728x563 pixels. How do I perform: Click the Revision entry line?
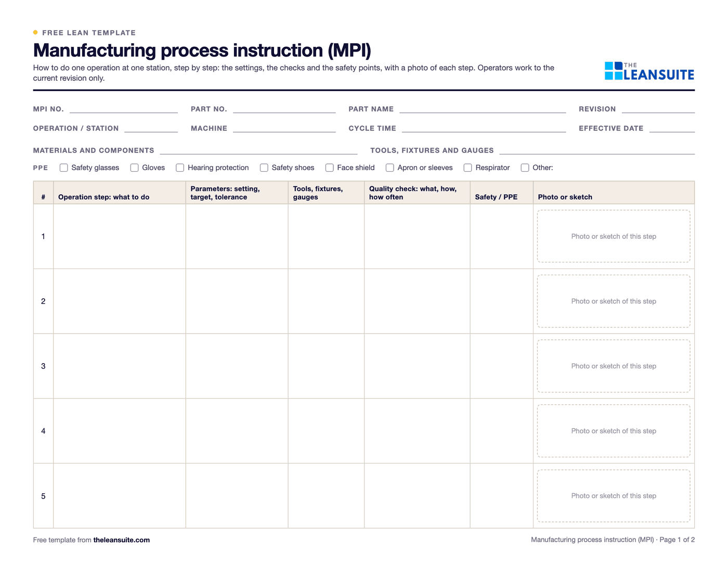(x=658, y=109)
